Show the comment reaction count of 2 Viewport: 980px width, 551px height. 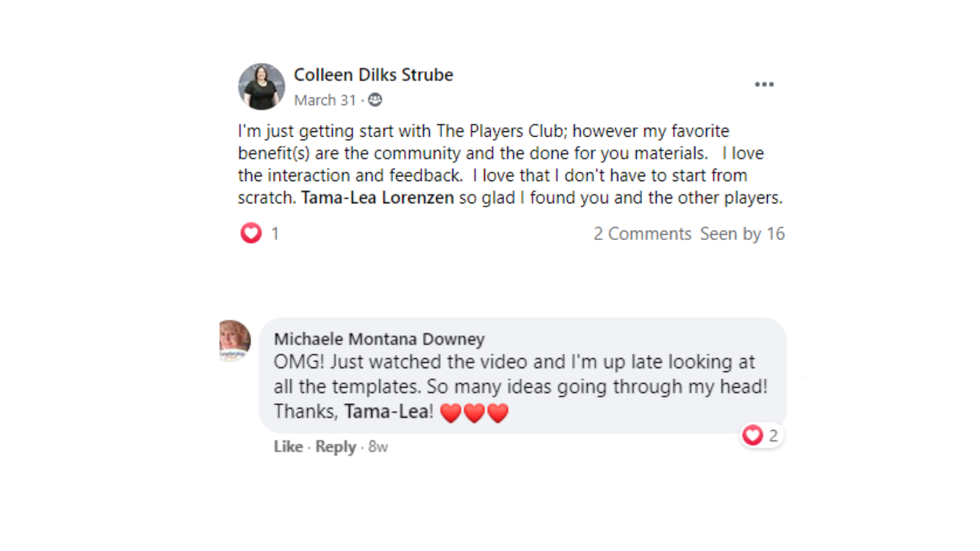point(773,436)
